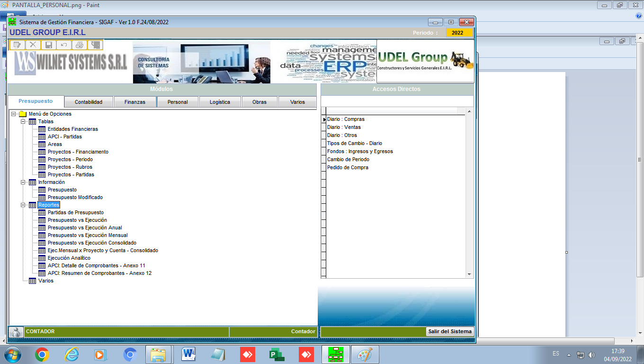Collapse the Información tree node
The height and width of the screenshot is (364, 644).
pos(23,182)
